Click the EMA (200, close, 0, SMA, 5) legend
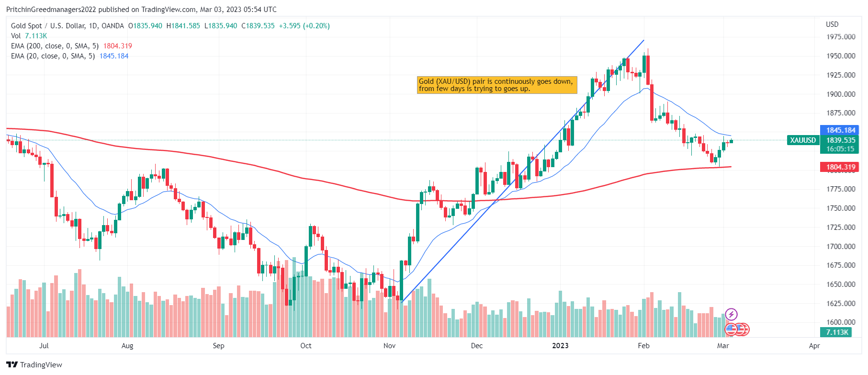This screenshot has width=868, height=375. (55, 46)
